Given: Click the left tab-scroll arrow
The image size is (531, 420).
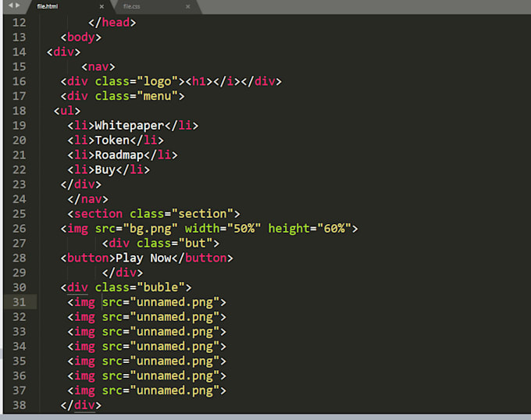Looking at the screenshot, I should coord(10,5).
